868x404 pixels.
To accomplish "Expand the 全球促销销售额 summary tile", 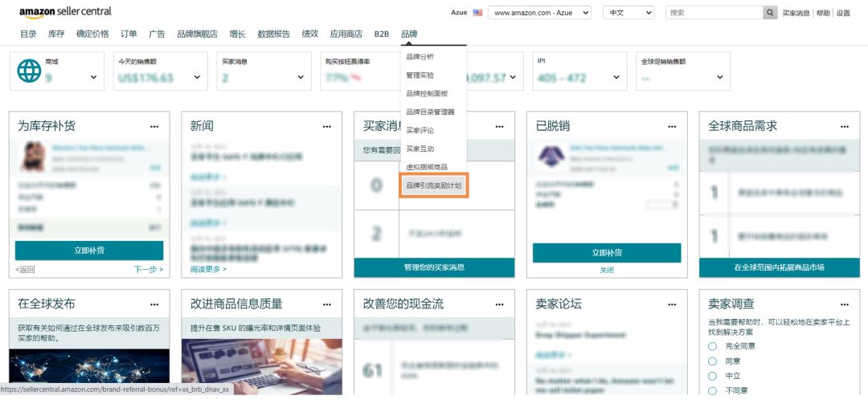I will pyautogui.click(x=719, y=77).
